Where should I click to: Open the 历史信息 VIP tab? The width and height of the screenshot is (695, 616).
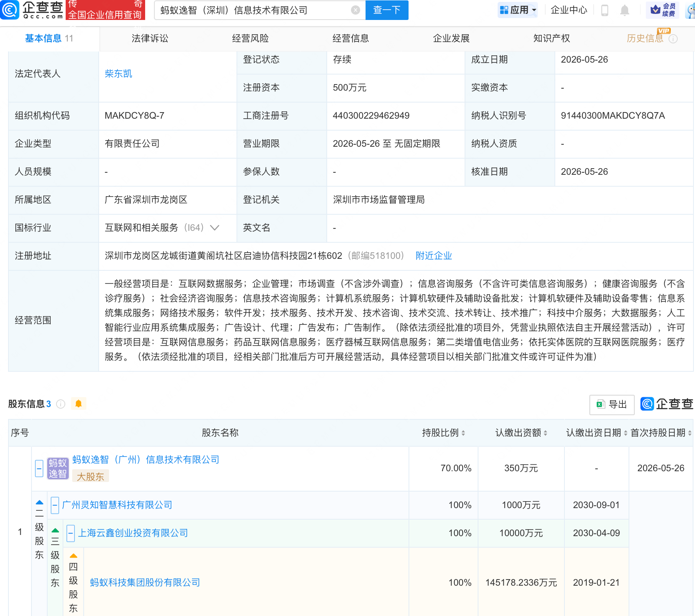click(645, 38)
